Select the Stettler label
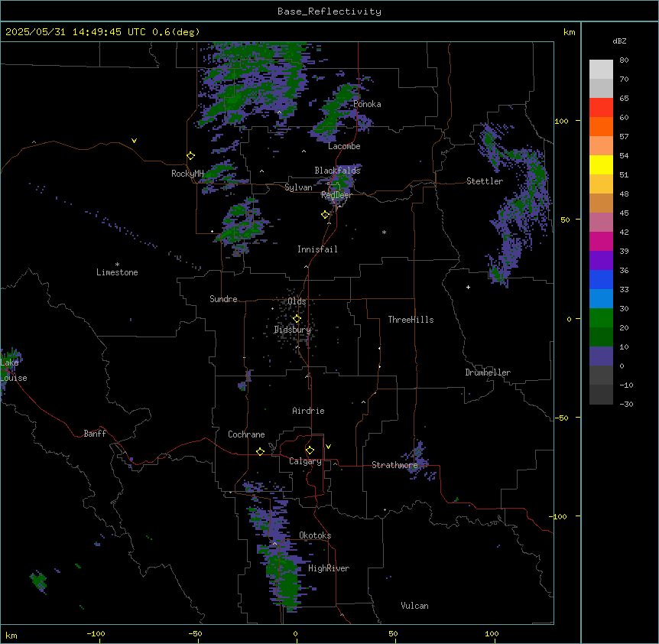Image resolution: width=659 pixels, height=644 pixels. [485, 181]
